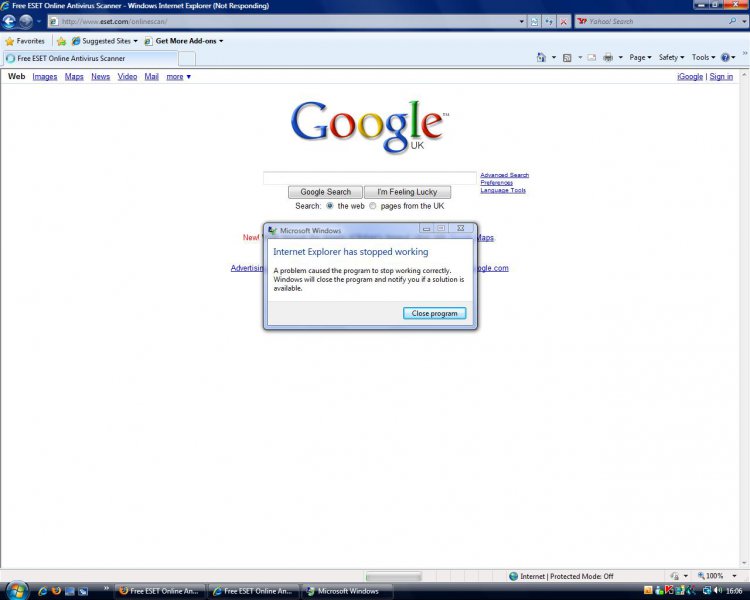
Task: Click the network connection tray icon
Action: click(706, 591)
